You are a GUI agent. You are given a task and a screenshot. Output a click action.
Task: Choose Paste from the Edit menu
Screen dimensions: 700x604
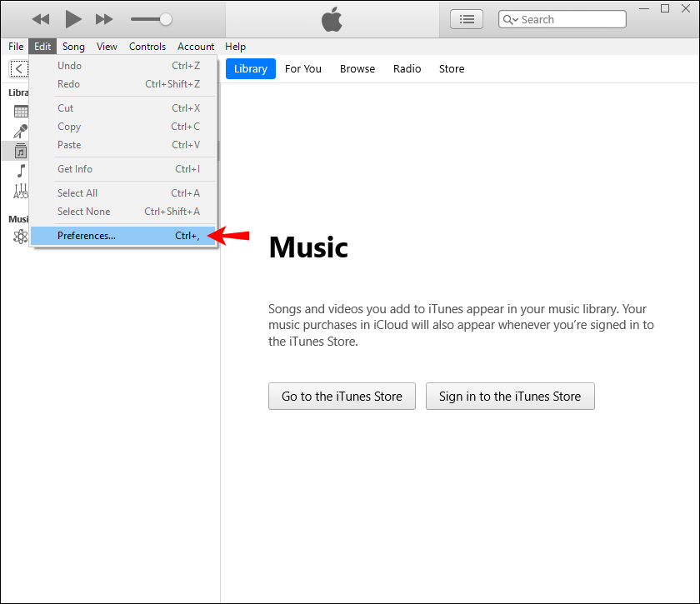[123, 145]
